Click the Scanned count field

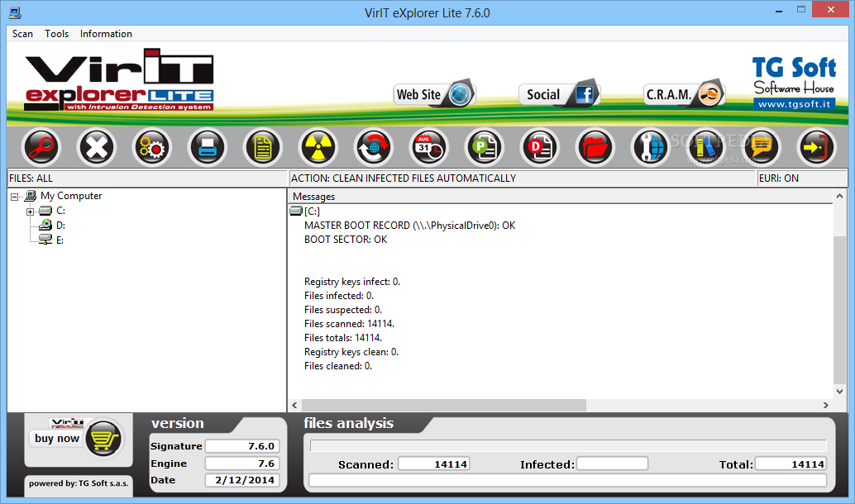coord(433,464)
